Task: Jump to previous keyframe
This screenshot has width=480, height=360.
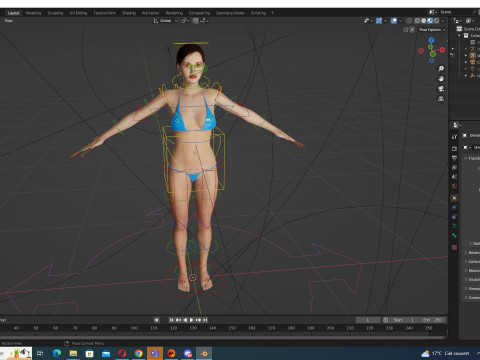Action: click(x=178, y=320)
